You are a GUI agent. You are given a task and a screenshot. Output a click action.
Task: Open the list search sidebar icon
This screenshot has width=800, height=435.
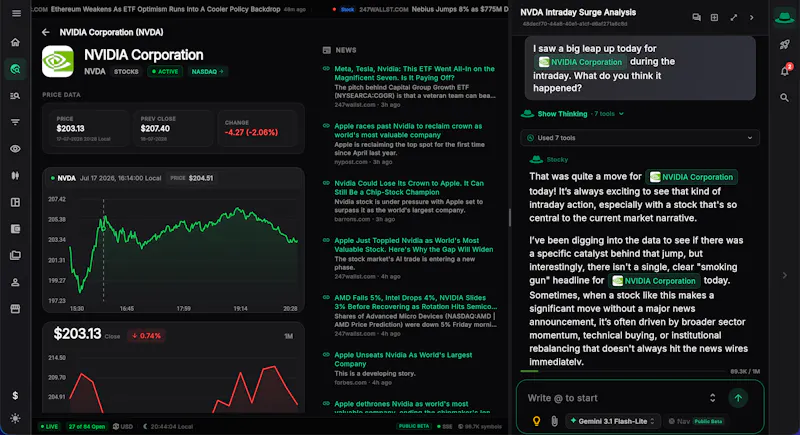15,95
